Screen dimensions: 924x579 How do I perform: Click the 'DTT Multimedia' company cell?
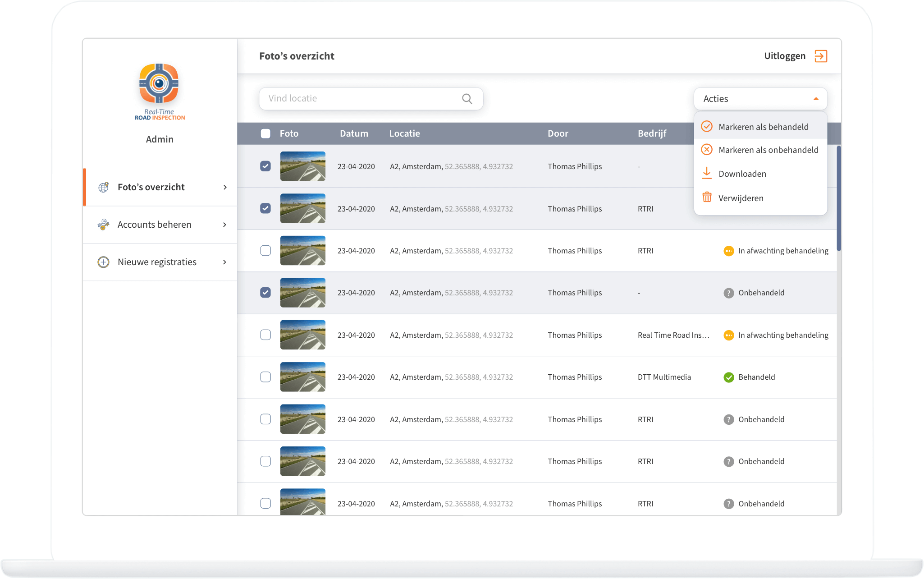664,377
